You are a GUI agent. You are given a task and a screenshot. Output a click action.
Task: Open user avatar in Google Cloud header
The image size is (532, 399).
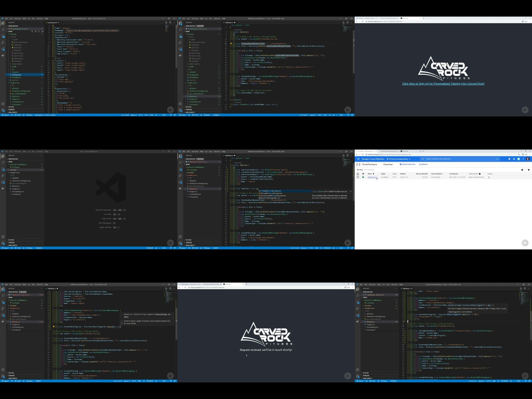click(528, 159)
